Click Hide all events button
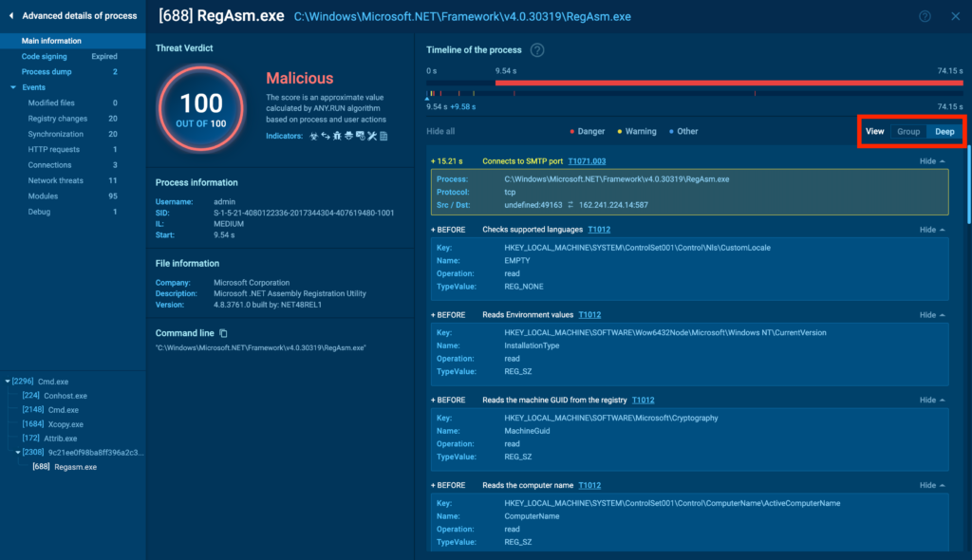972x560 pixels. pyautogui.click(x=440, y=132)
